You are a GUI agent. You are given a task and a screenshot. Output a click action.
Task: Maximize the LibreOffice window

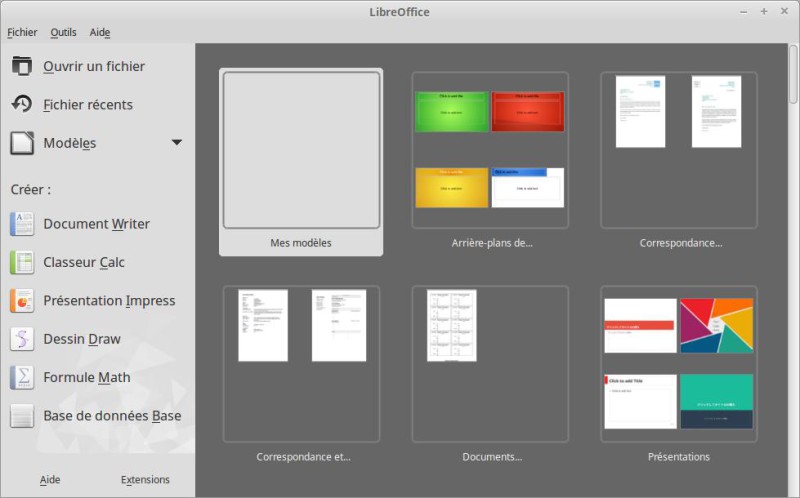click(764, 11)
